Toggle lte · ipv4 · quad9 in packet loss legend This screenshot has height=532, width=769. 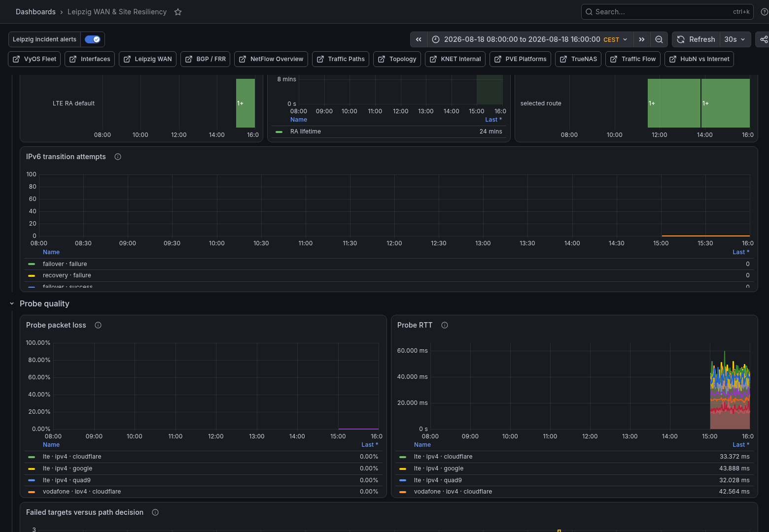[x=67, y=480]
